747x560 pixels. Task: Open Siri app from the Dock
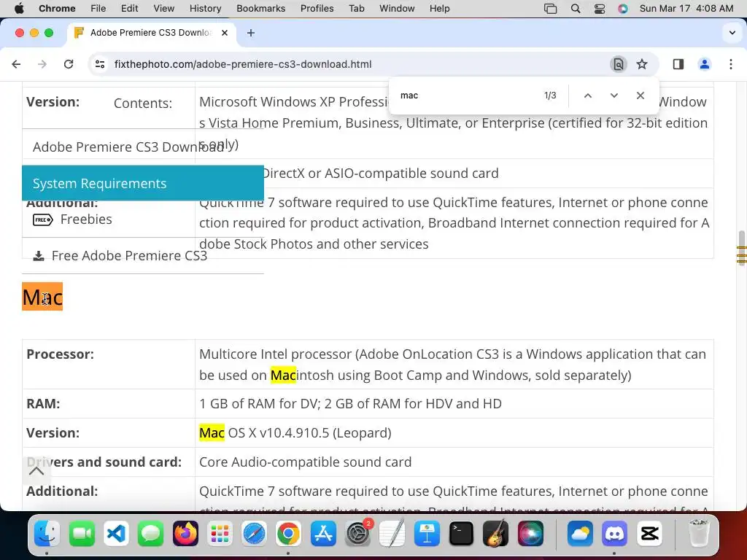[x=530, y=533]
